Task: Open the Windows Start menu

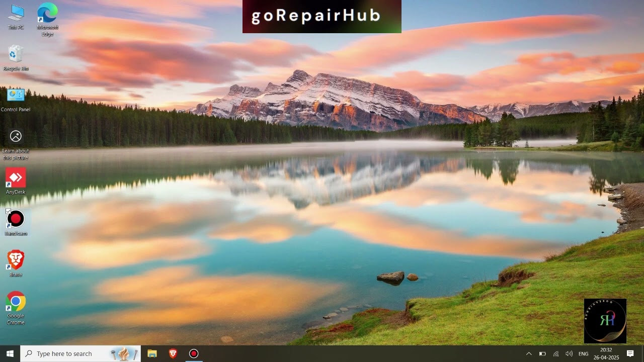Action: (x=10, y=353)
